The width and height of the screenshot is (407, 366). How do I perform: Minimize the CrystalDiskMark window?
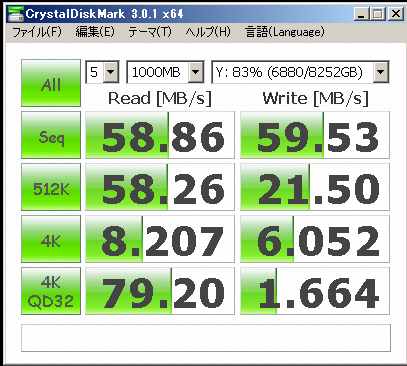361,14
